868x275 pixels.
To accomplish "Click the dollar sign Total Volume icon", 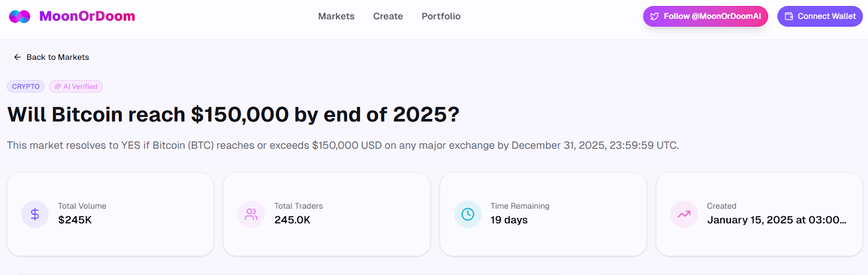I will [x=35, y=214].
